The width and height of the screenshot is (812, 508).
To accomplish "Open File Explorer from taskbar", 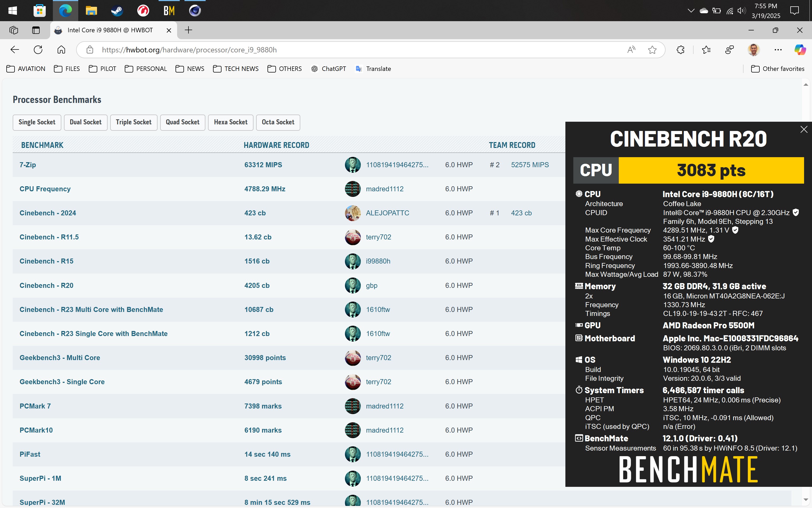I will point(91,10).
